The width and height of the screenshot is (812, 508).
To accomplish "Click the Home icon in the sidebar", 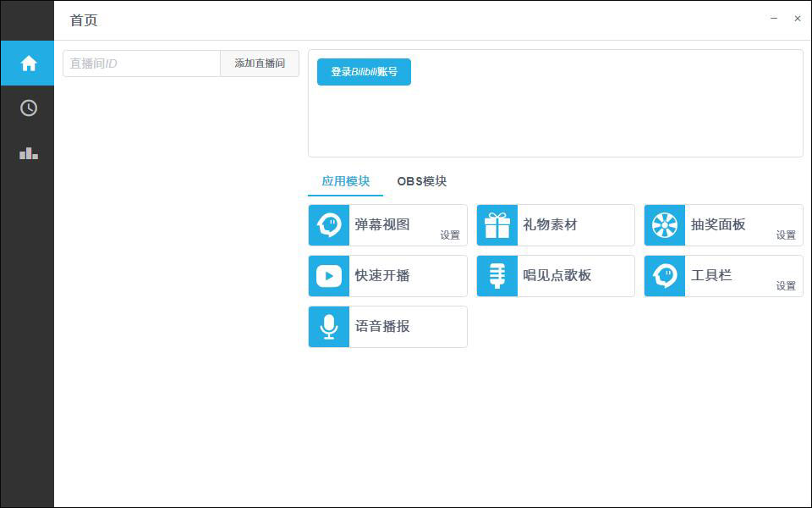I will (x=29, y=63).
